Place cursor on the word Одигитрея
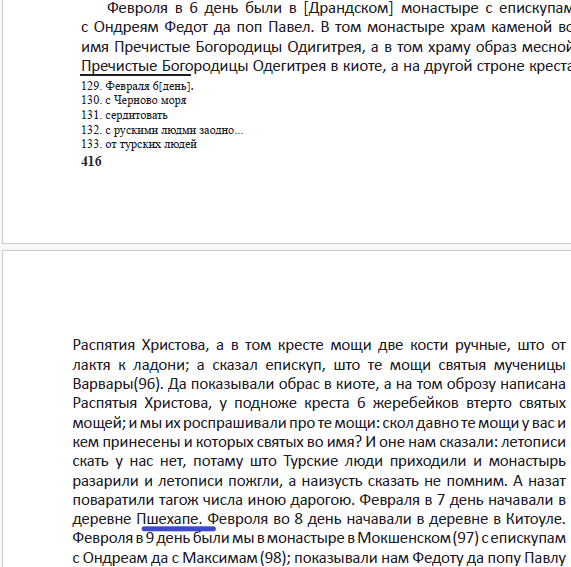The height and width of the screenshot is (567, 571). point(325,47)
